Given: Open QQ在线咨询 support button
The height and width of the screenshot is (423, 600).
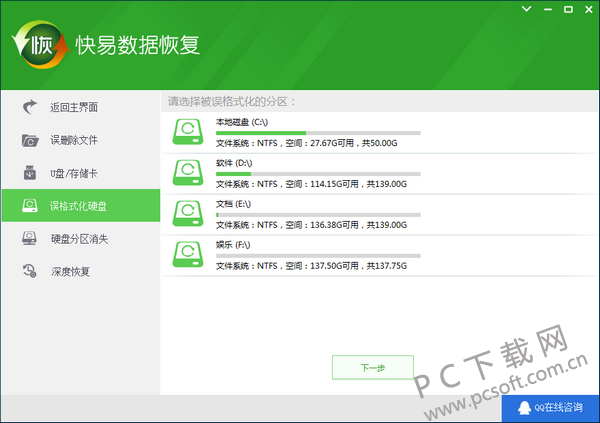Looking at the screenshot, I should pyautogui.click(x=551, y=408).
